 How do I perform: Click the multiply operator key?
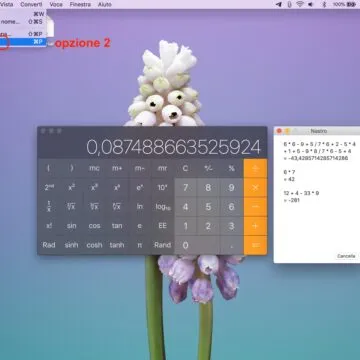pyautogui.click(x=255, y=188)
